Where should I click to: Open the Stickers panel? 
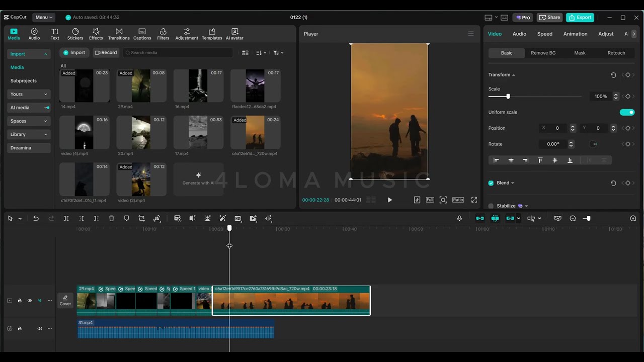click(x=75, y=34)
